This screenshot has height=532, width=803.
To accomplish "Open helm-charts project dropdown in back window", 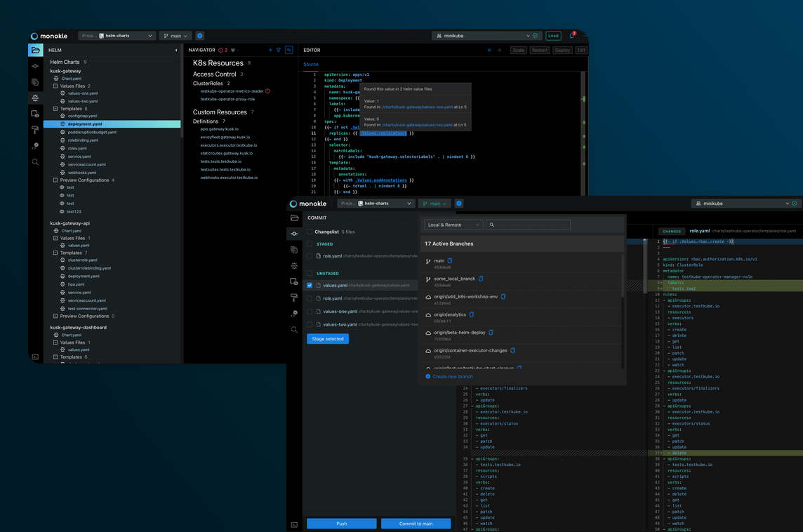I will pos(117,36).
